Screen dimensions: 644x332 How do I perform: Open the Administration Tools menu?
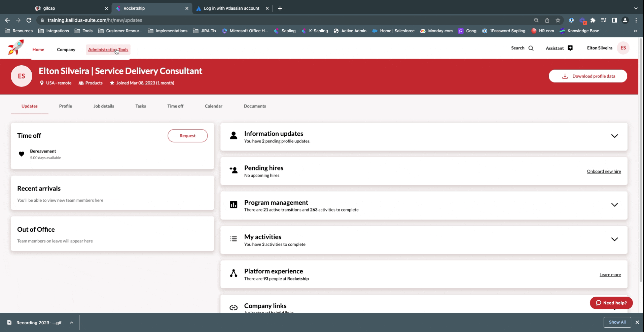108,49
